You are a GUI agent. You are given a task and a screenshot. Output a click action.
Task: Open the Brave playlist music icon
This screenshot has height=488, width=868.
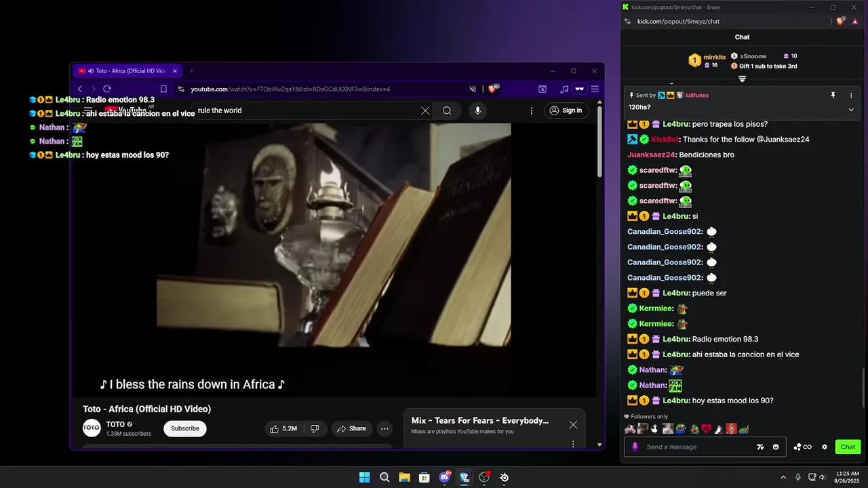(564, 89)
